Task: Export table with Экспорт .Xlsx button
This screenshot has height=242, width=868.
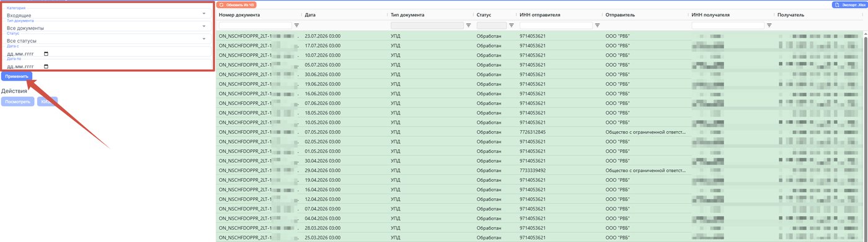Action: tap(849, 4)
